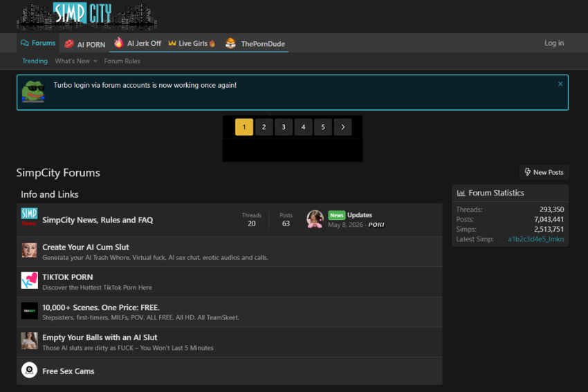Select the Trending sub-nav link
Viewport: 588px width, 392px height.
coord(35,61)
